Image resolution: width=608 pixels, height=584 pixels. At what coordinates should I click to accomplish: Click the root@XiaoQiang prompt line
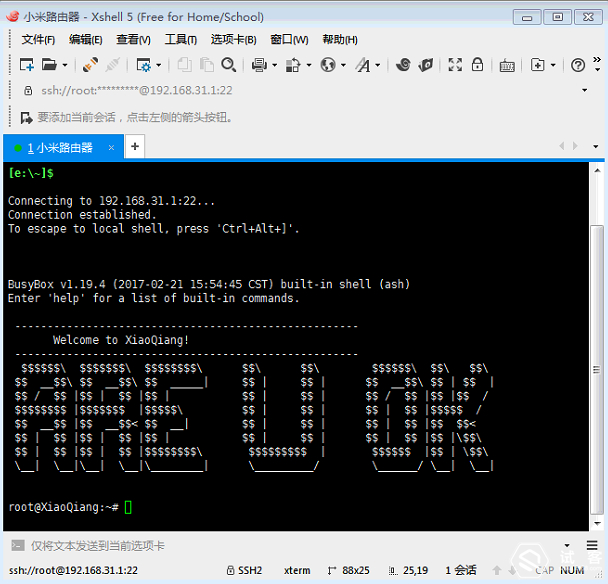point(64,507)
